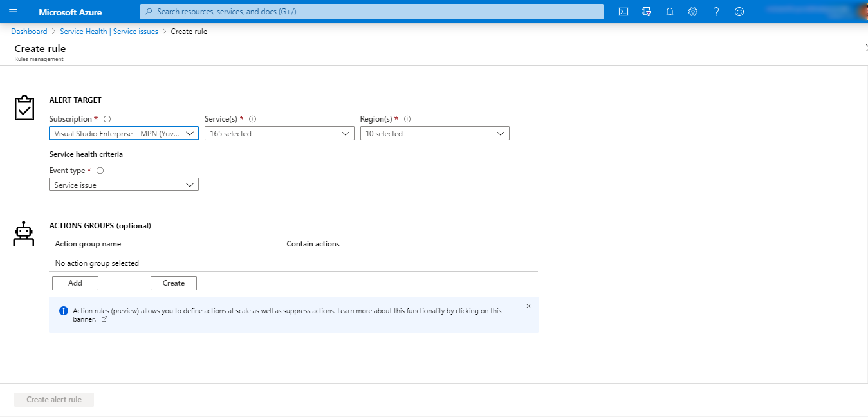
Task: Dismiss the Action rules preview banner
Action: [528, 306]
